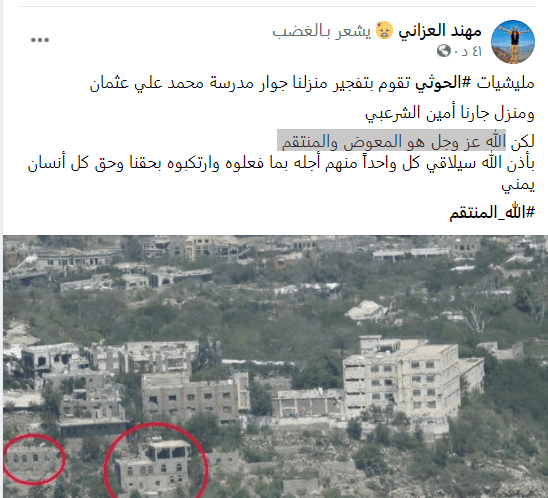Click the house inside small red circle
The image size is (548, 498).
31,460
